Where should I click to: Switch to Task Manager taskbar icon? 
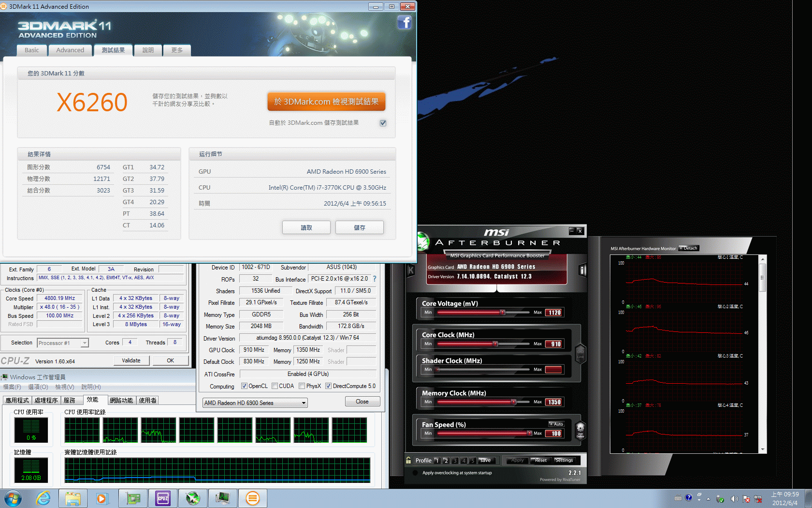tap(223, 498)
